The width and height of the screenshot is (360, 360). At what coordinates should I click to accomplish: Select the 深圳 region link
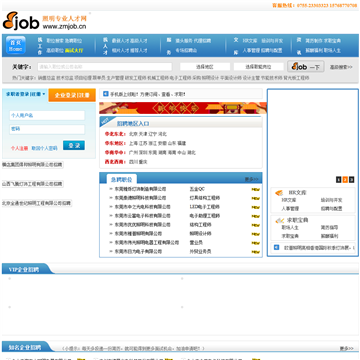pos(143,153)
